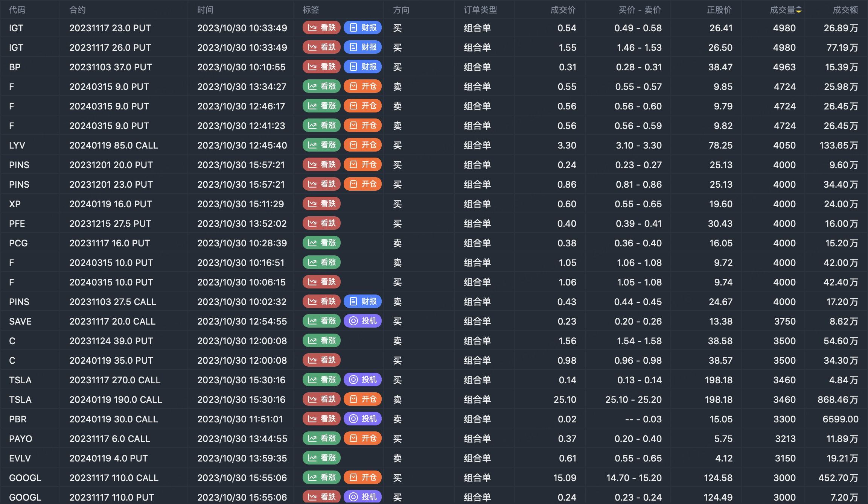Screen dimensions: 868x504
Task: Select the XP ticker cell
Action: [x=15, y=204]
